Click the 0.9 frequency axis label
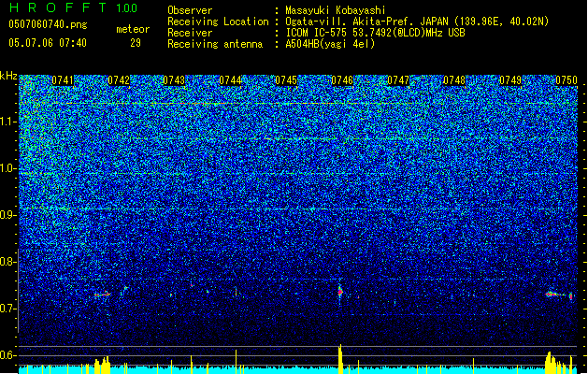Viewport: 588px width, 374px height. (x=8, y=215)
